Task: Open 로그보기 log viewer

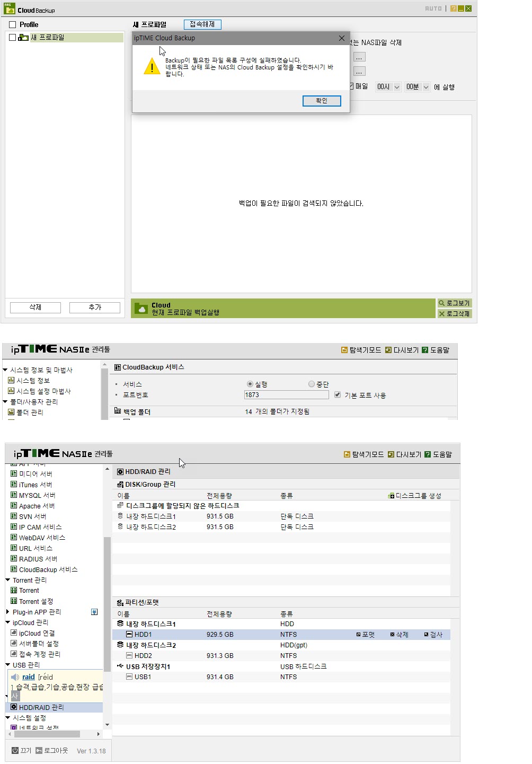Action: [x=454, y=303]
